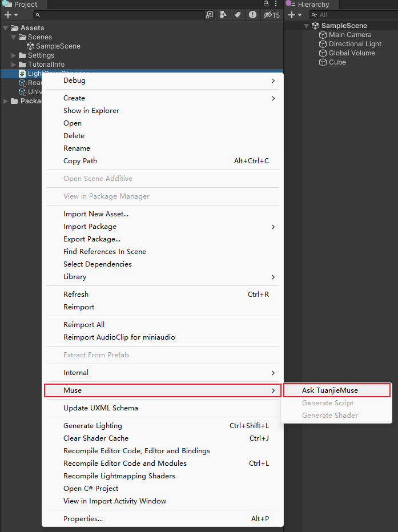Toggle the Project panel lock icon

tap(266, 4)
